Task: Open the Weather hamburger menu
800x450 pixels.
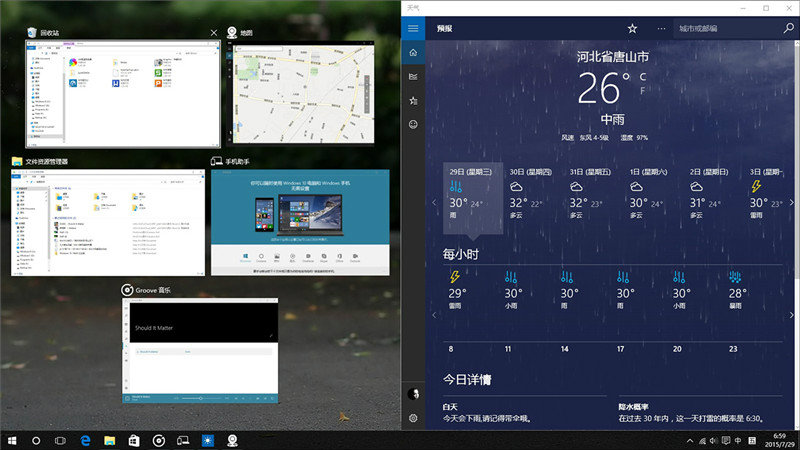Action: tap(412, 28)
